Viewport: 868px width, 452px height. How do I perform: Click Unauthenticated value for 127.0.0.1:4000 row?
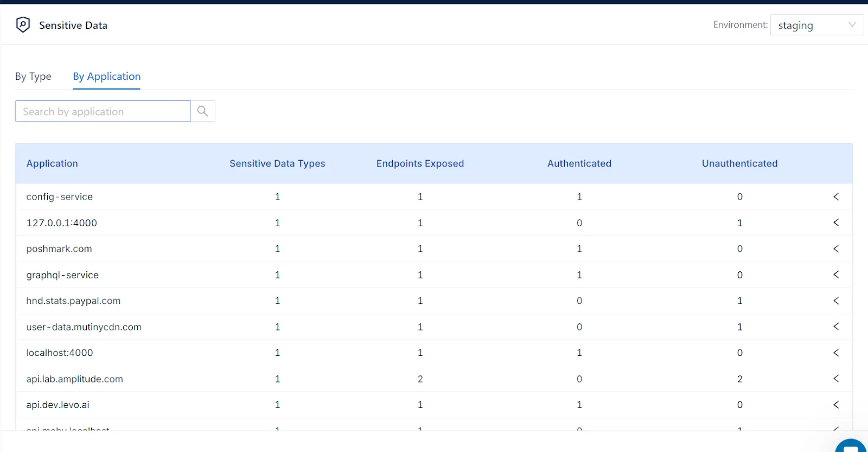[739, 223]
